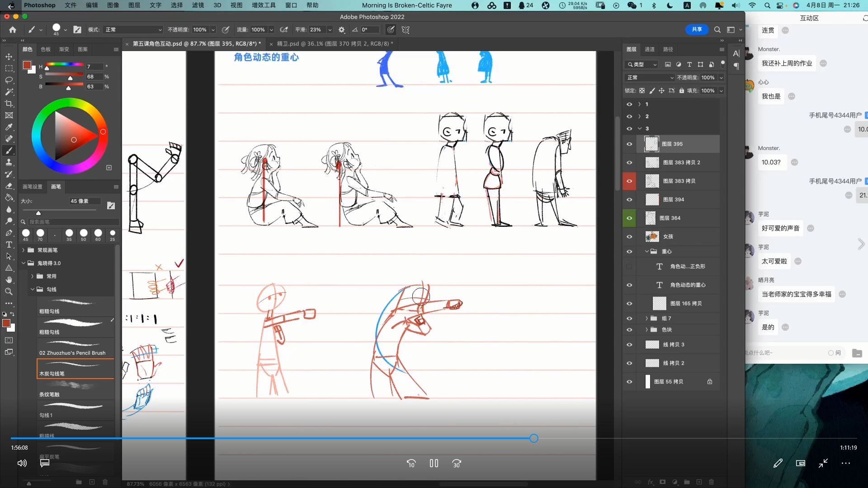The height and width of the screenshot is (488, 868).
Task: Select the Crop tool
Action: coord(9,103)
